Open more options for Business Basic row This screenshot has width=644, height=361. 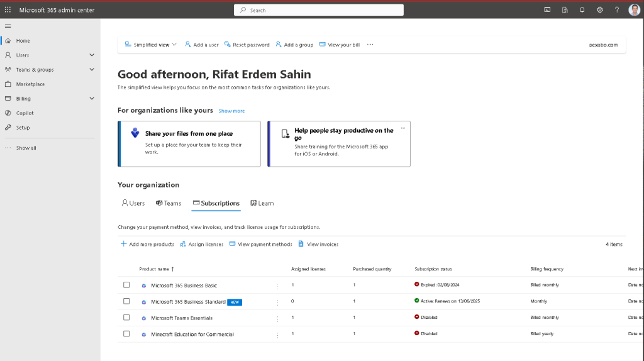(x=277, y=286)
